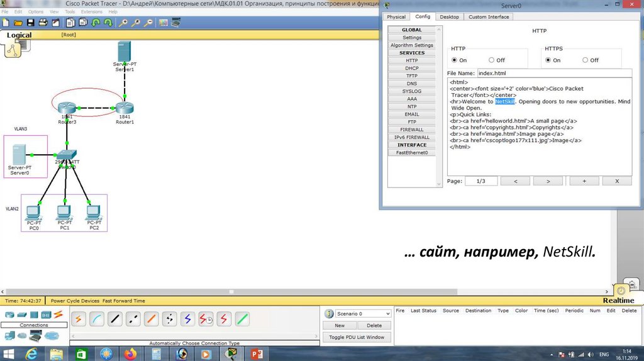644x361 pixels.
Task: Open the DNS service settings
Action: tap(412, 84)
